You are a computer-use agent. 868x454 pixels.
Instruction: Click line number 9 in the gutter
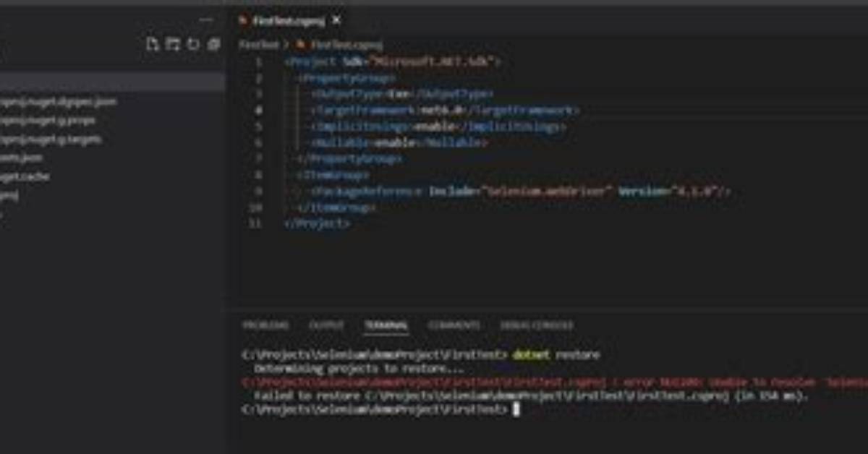[259, 192]
